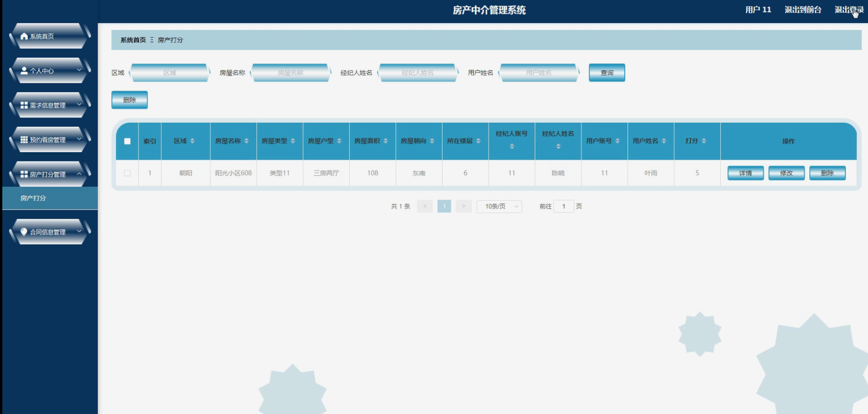Click the 类型11 cell
Viewport: 868px width, 414px height.
pos(280,173)
